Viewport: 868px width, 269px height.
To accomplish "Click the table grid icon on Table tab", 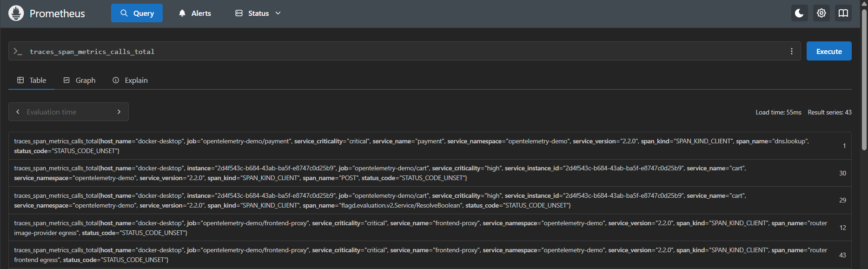I will click(x=20, y=80).
